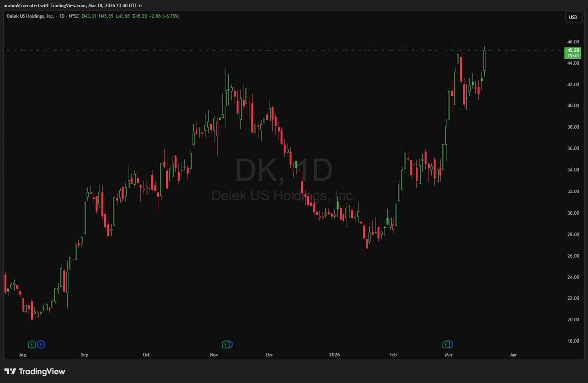Click the Sep label on time axis

point(84,354)
